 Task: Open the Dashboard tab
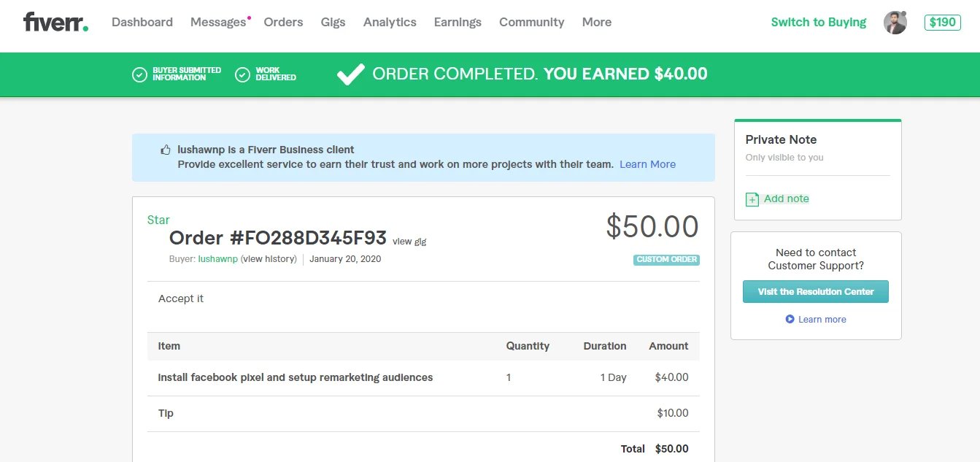[x=142, y=23]
